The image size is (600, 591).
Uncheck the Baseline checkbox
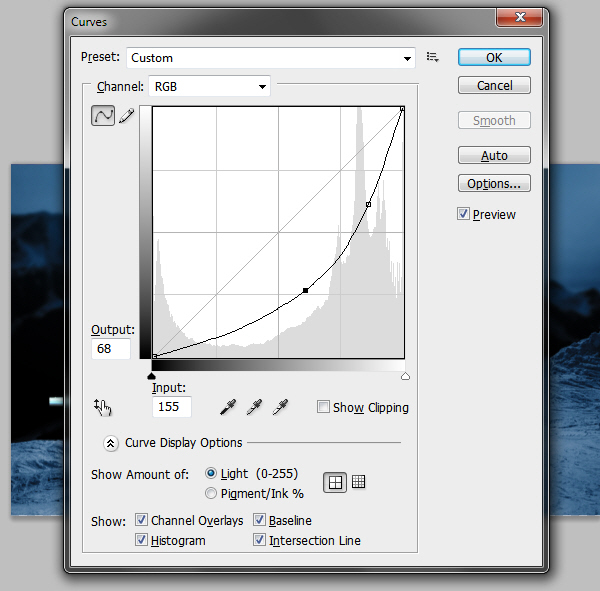point(259,520)
